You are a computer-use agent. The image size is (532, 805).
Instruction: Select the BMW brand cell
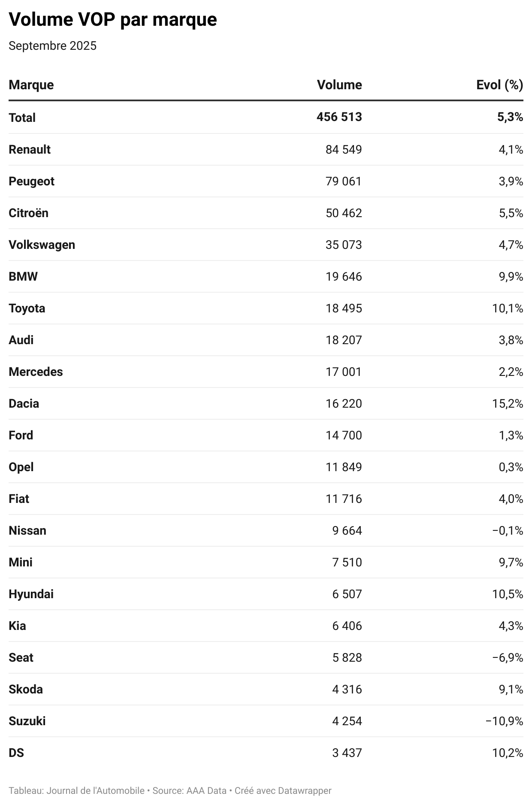[23, 276]
